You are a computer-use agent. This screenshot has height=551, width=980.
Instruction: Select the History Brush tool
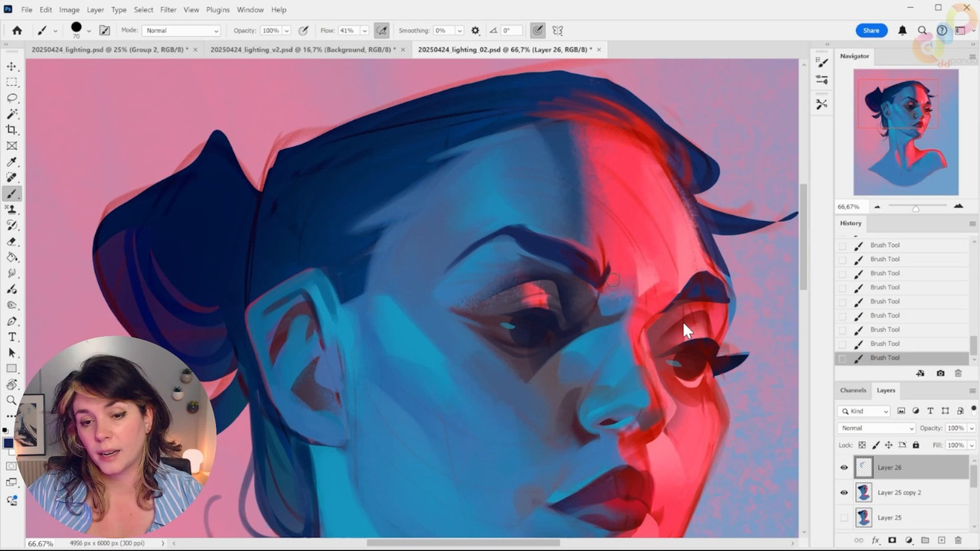[11, 226]
